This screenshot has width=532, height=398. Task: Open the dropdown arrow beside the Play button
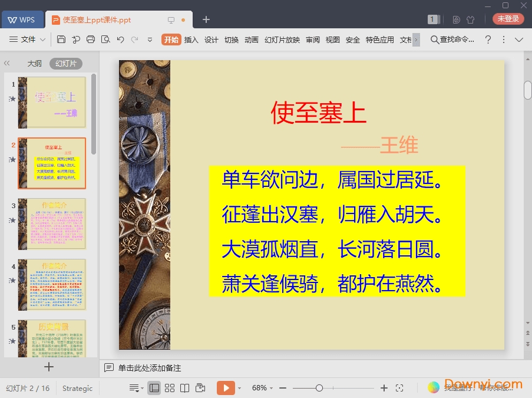[239, 388]
